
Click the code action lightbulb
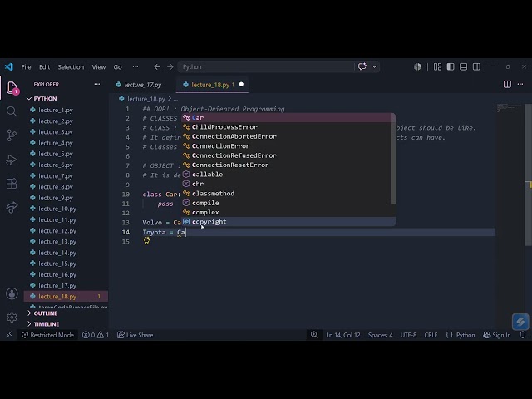[146, 241]
